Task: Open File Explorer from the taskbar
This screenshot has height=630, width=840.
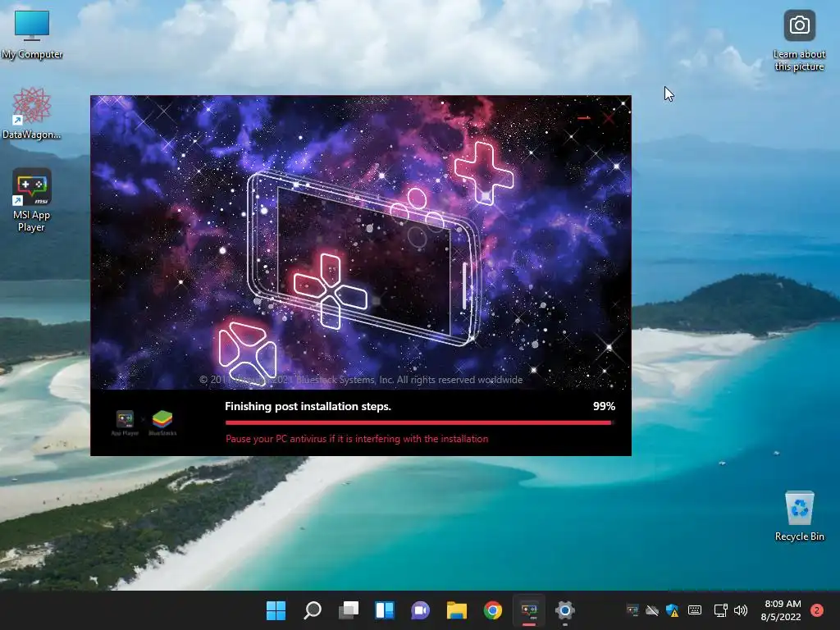Action: point(457,610)
